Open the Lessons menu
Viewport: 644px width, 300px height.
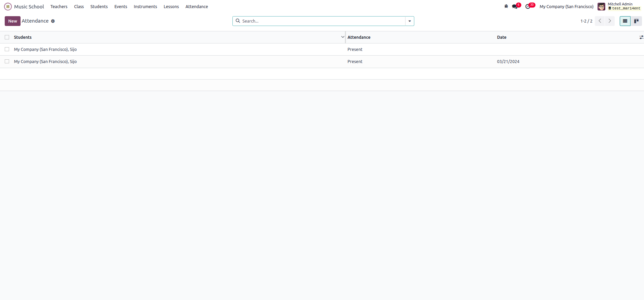click(171, 7)
